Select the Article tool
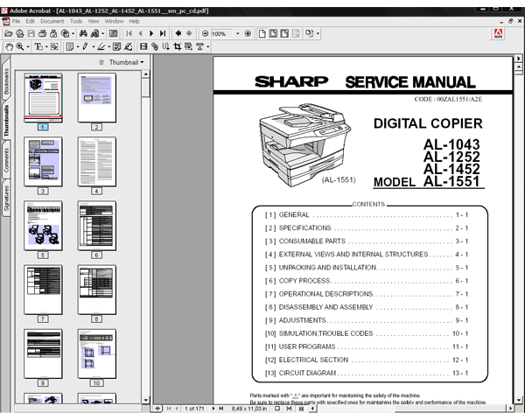The height and width of the screenshot is (420, 525). pos(166,46)
